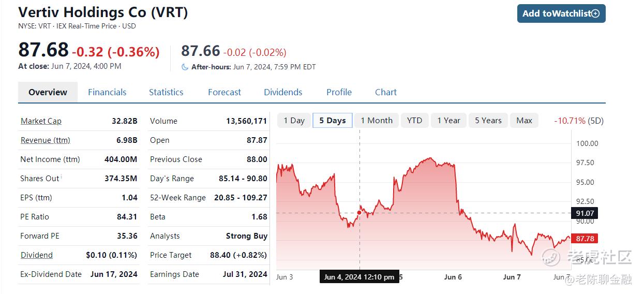Open the Statistics tab

coord(166,92)
